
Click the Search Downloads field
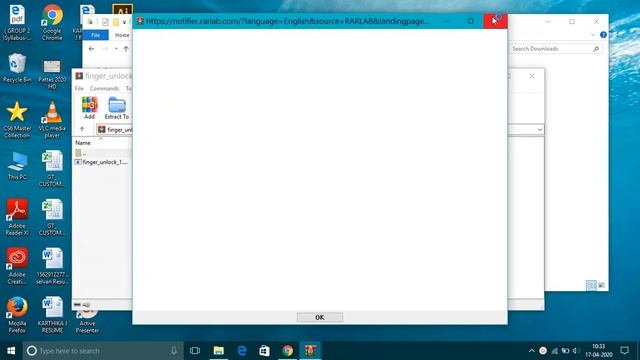point(556,49)
